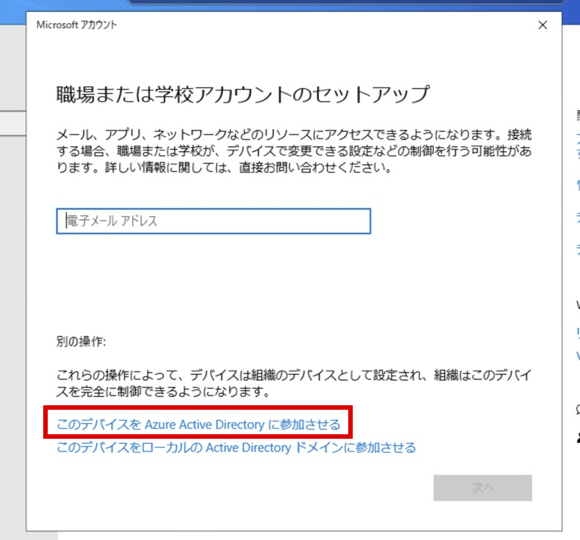Open ローカルの Active Directory ドメインに参加させる link
This screenshot has width=580, height=540.
click(236, 448)
